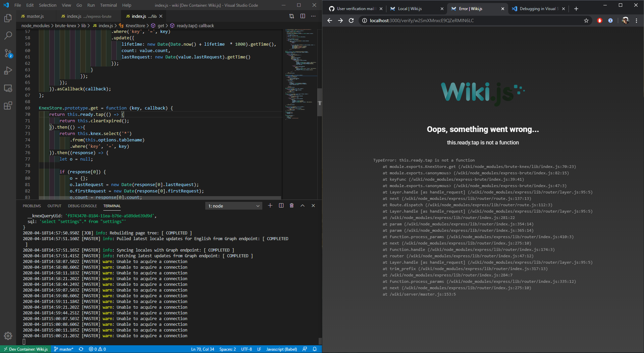Open the Search view in activity bar
The height and width of the screenshot is (353, 644).
click(8, 36)
